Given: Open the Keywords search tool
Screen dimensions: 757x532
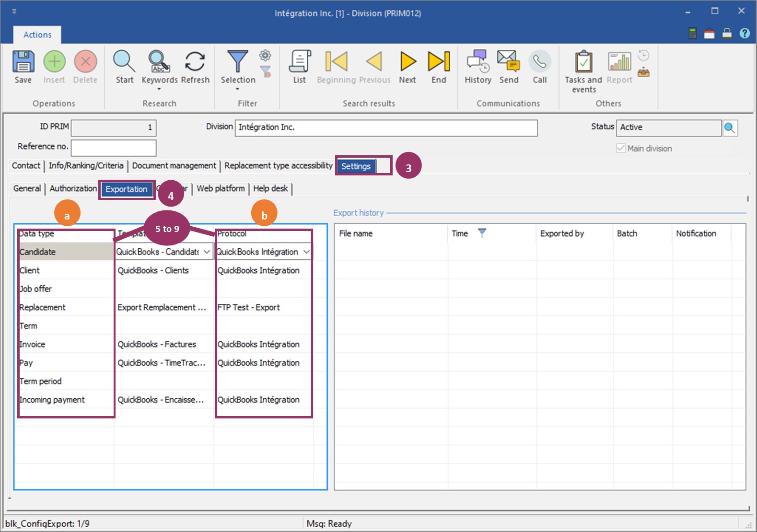Looking at the screenshot, I should point(159,61).
